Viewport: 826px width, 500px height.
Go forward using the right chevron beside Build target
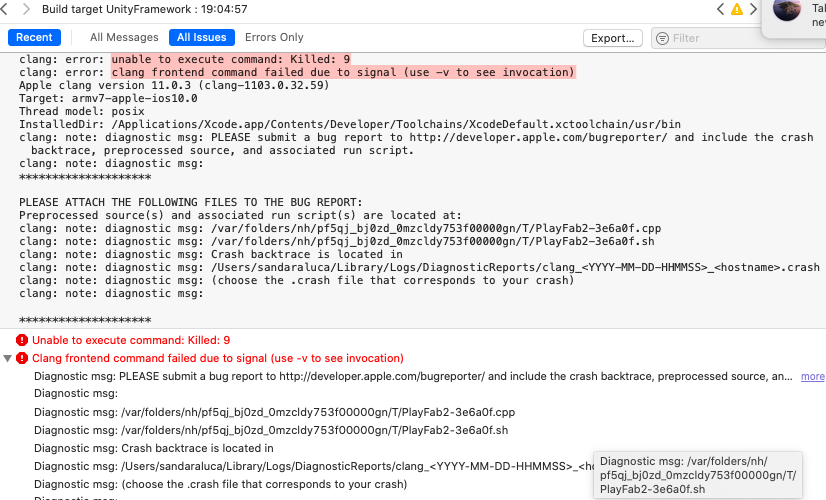(26, 9)
